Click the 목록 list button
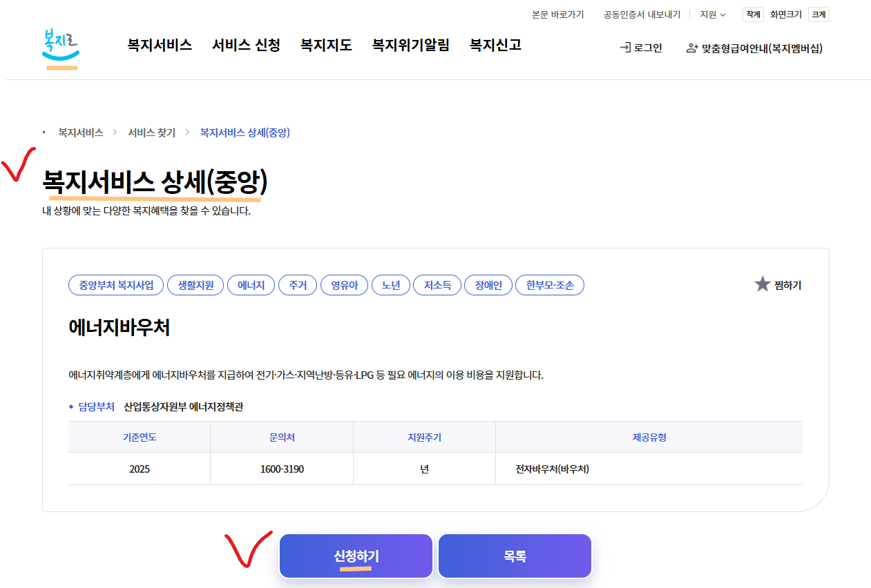This screenshot has height=588, width=871. coord(514,556)
